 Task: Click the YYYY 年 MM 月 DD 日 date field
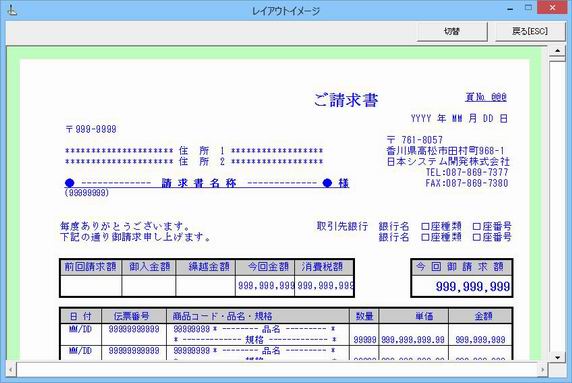459,119
